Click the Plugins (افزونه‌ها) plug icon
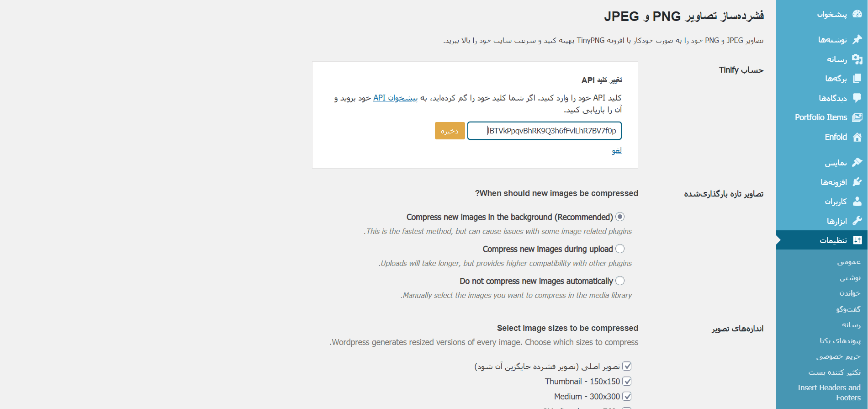The image size is (868, 409). pyautogui.click(x=857, y=182)
